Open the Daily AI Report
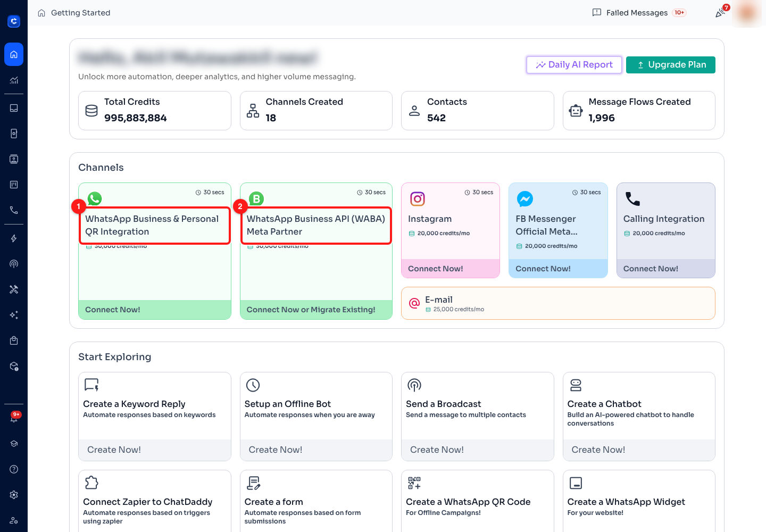 pos(574,65)
